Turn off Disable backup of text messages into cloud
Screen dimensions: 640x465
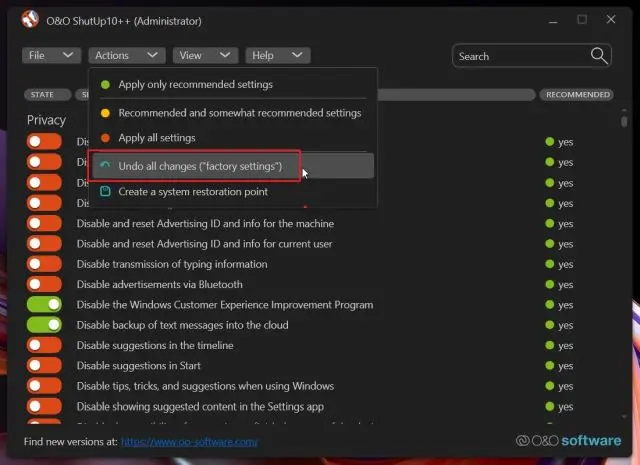(x=44, y=325)
